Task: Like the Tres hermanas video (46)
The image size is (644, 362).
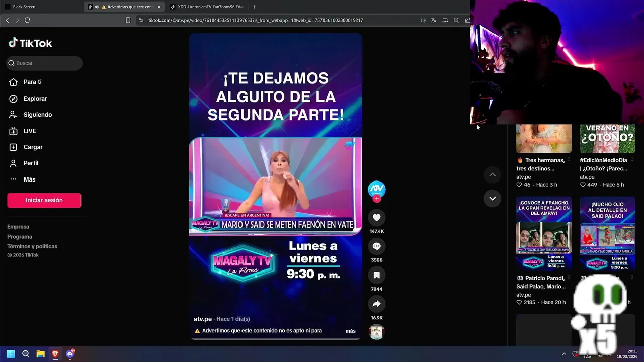Action: [x=519, y=185]
